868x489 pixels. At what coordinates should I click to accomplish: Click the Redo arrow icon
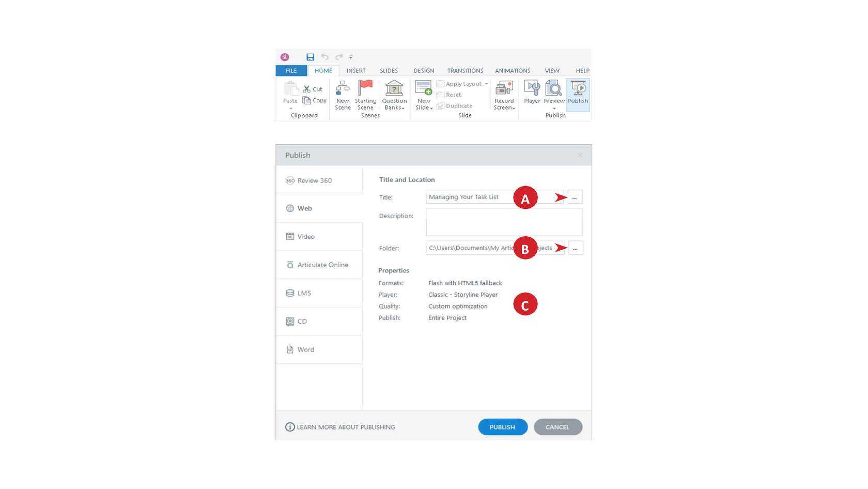coord(339,57)
